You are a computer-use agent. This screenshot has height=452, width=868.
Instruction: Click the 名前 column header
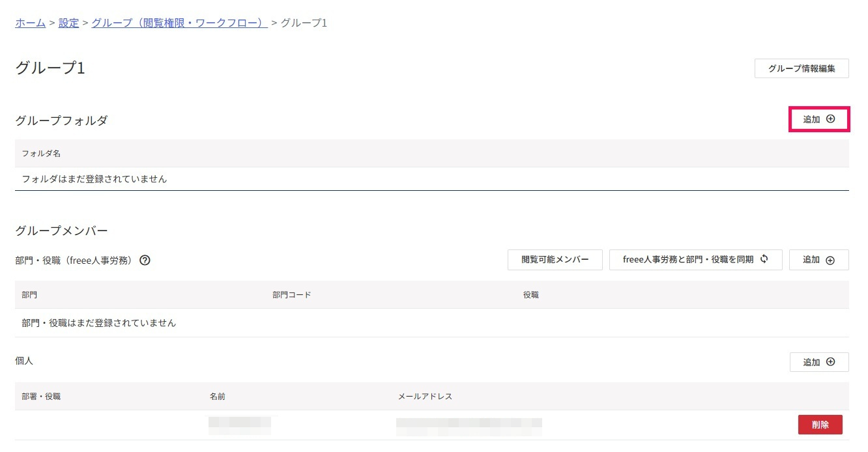[x=218, y=396]
